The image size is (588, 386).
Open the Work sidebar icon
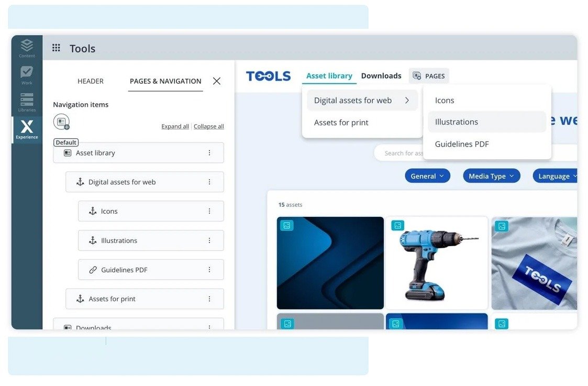pos(27,74)
